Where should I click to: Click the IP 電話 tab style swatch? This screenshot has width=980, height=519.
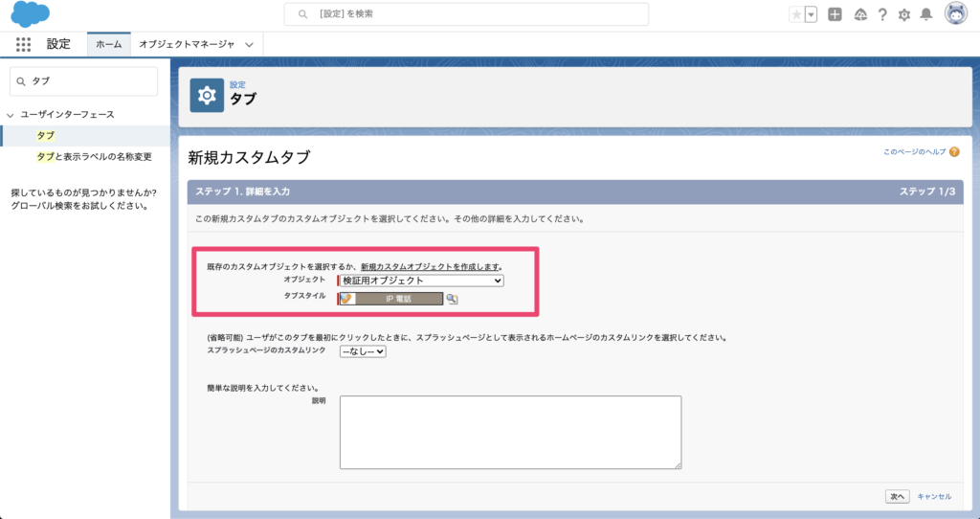point(390,299)
